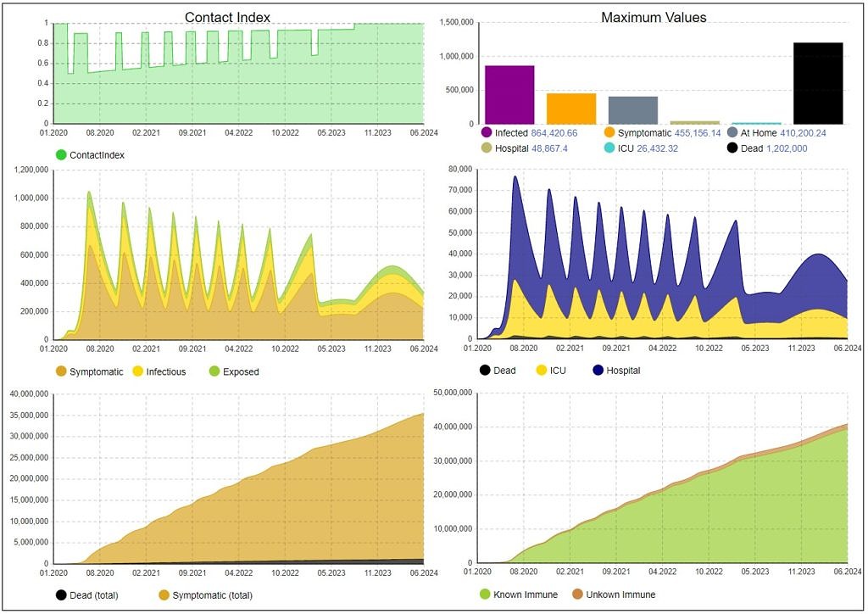Click the purple Infected bar
The width and height of the screenshot is (868, 614).
coord(509,95)
